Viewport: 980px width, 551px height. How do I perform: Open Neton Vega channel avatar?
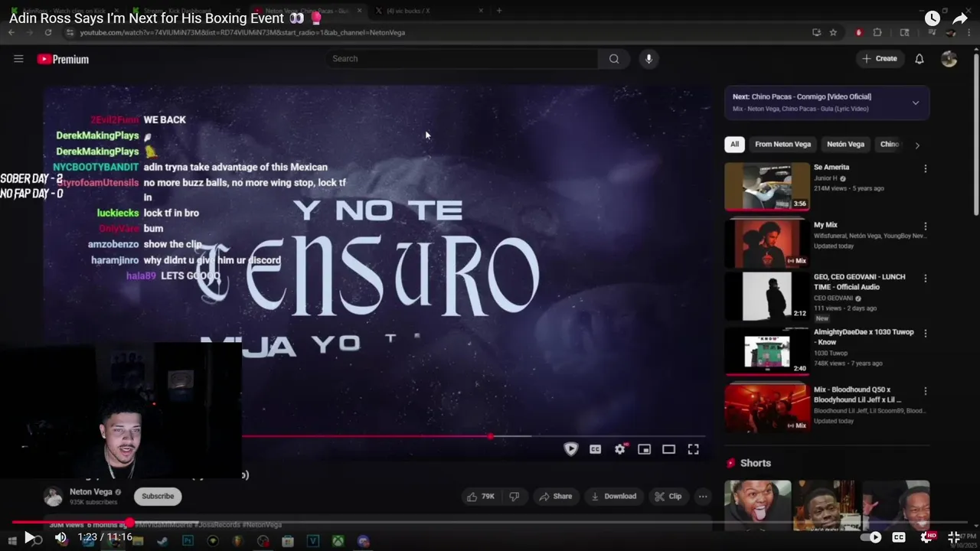(53, 497)
